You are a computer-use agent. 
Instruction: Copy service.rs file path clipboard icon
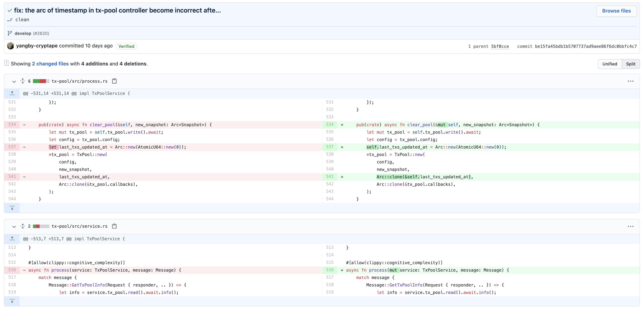pyautogui.click(x=114, y=226)
